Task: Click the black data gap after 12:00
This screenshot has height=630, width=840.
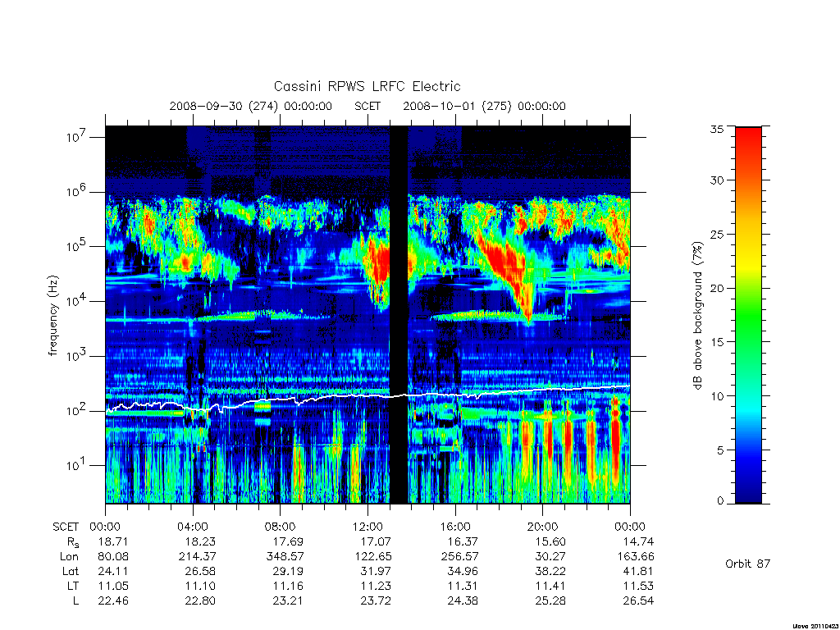Action: [x=399, y=315]
